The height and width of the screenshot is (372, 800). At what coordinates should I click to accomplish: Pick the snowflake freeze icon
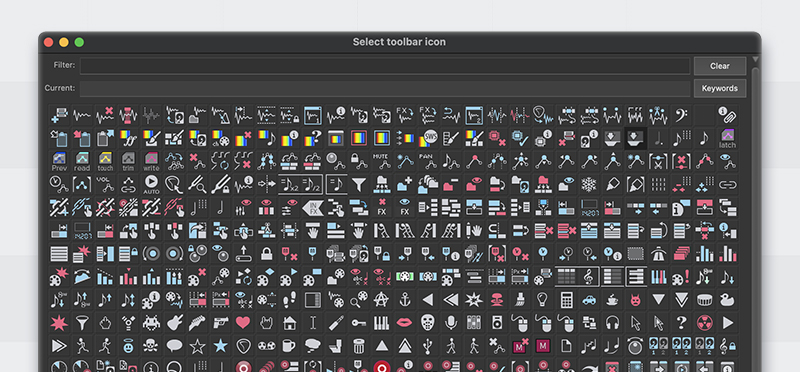click(x=589, y=184)
